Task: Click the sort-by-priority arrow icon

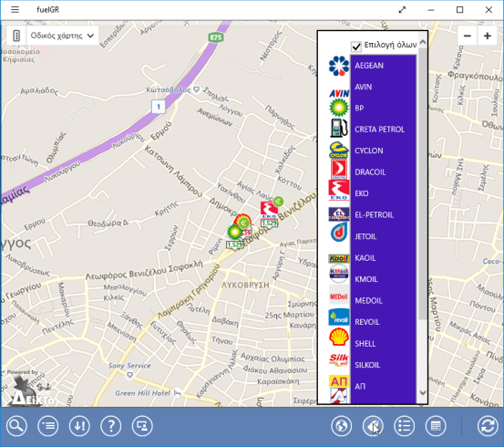Action: (x=79, y=426)
